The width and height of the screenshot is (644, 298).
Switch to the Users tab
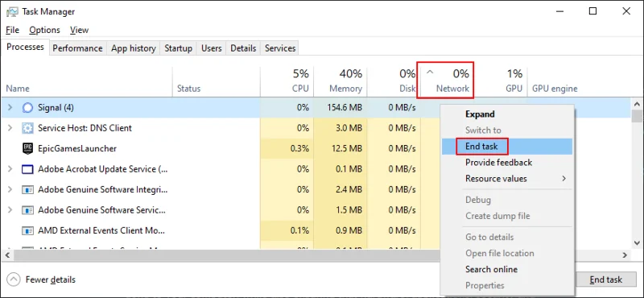point(212,48)
